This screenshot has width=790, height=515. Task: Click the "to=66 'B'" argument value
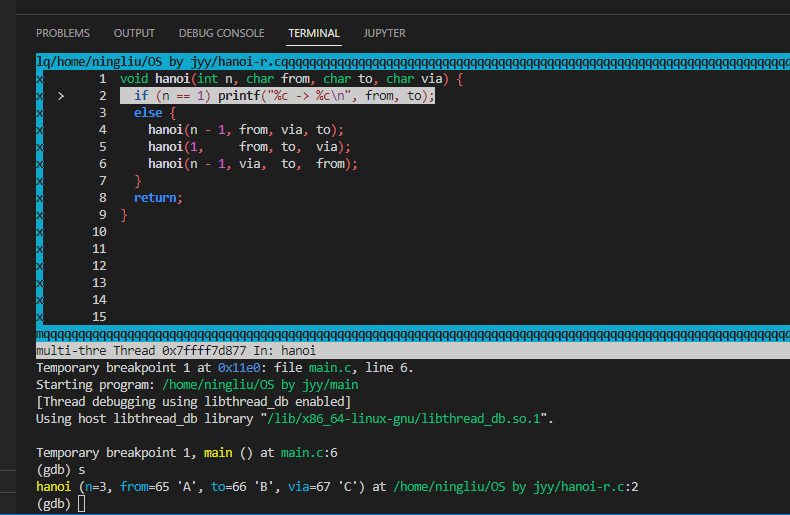tap(242, 487)
